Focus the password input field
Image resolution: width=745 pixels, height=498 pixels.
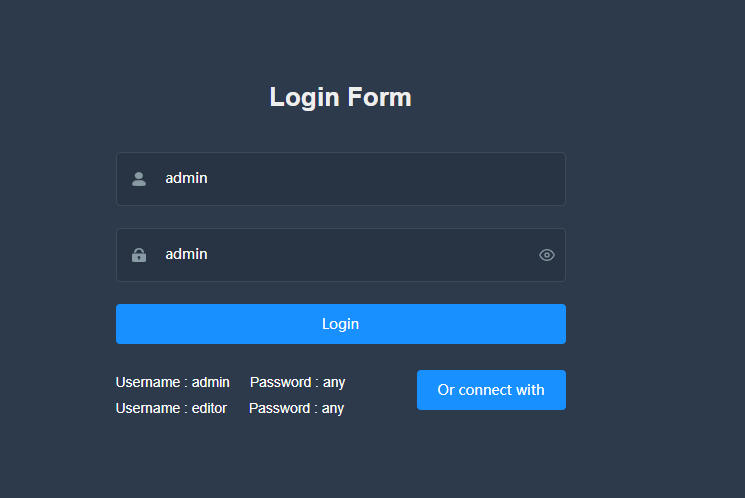click(341, 255)
